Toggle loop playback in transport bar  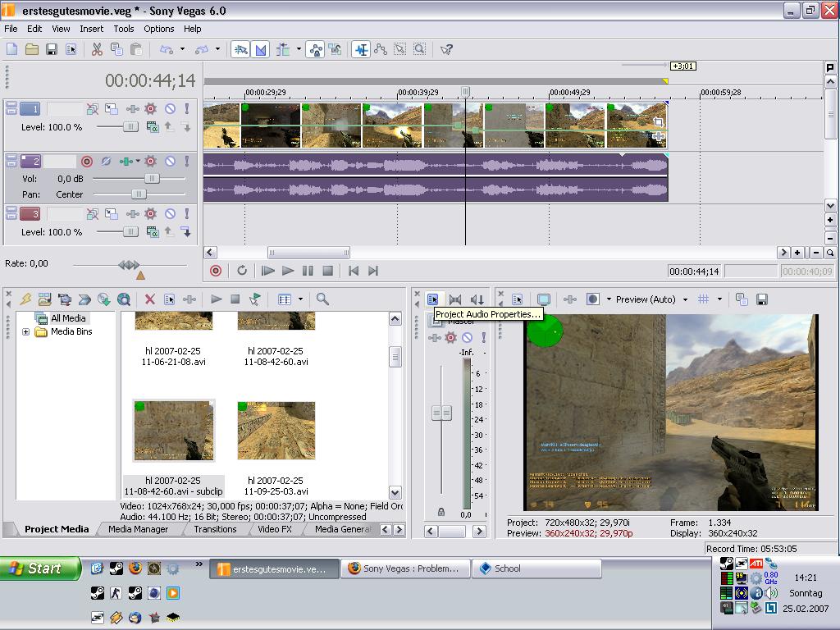click(x=242, y=271)
